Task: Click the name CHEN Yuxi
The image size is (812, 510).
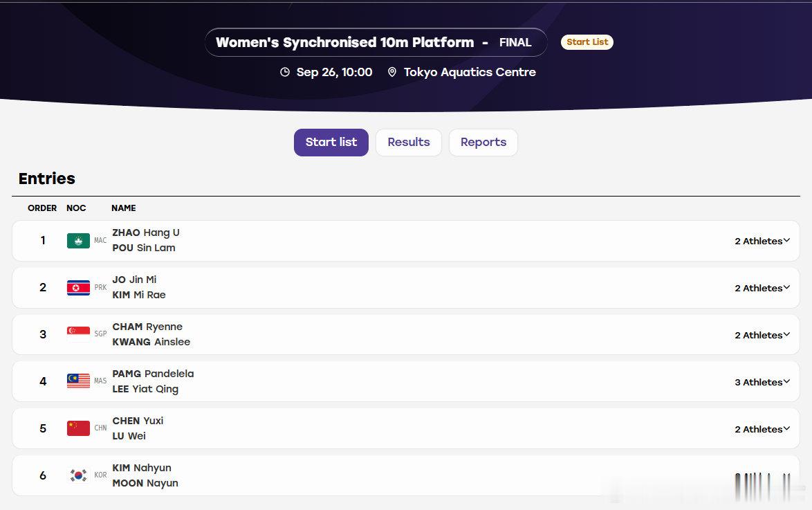Action: point(138,421)
